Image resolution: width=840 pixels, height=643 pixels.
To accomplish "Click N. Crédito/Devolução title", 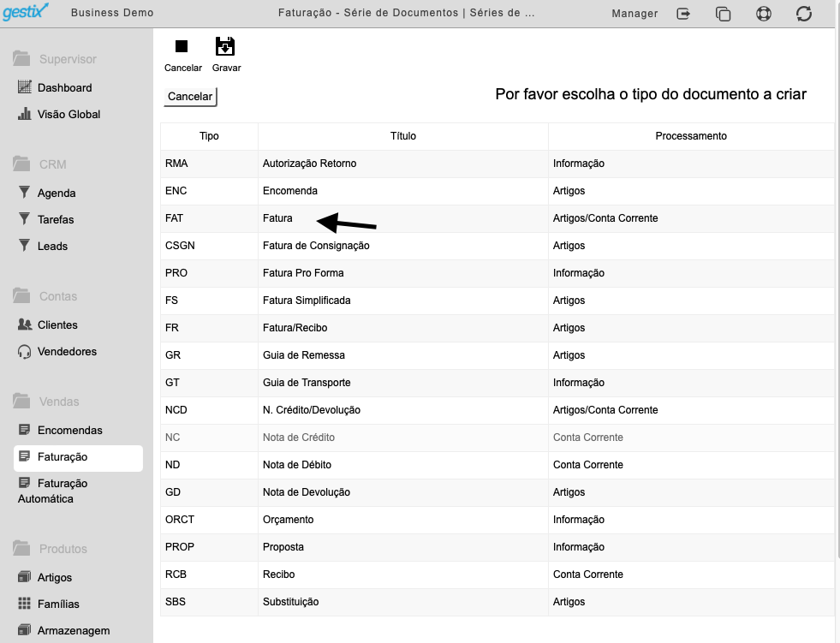I will click(x=311, y=410).
